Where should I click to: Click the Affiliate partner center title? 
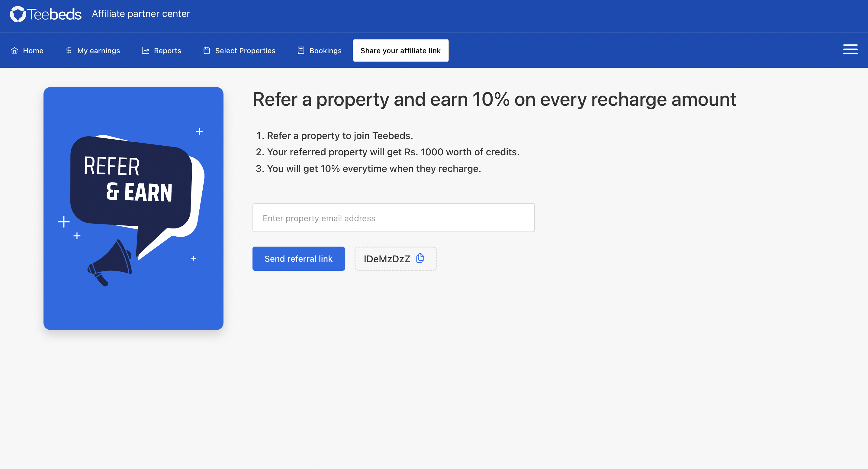tap(141, 14)
